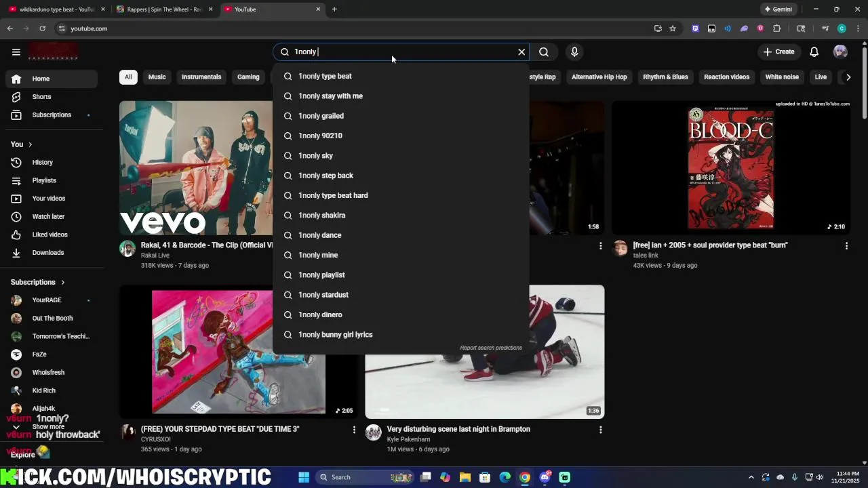Image resolution: width=868 pixels, height=488 pixels.
Task: Click Report search predictions link
Action: tap(491, 348)
